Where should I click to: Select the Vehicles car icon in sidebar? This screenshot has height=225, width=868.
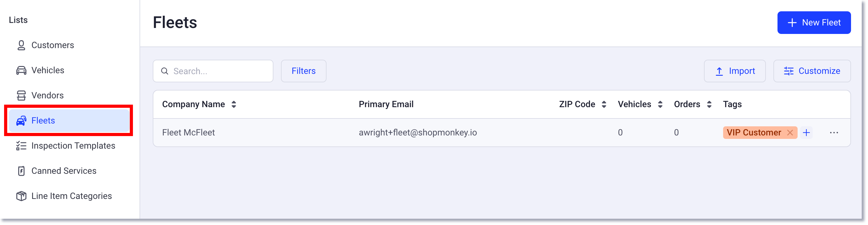(x=21, y=70)
